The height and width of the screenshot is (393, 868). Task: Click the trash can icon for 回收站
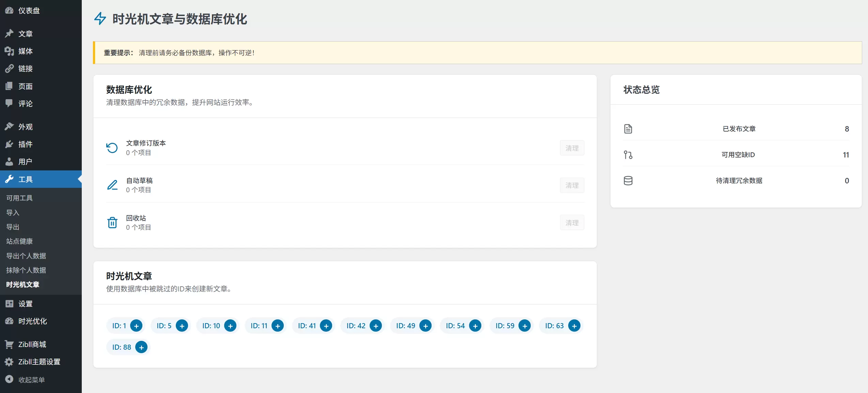(x=112, y=223)
